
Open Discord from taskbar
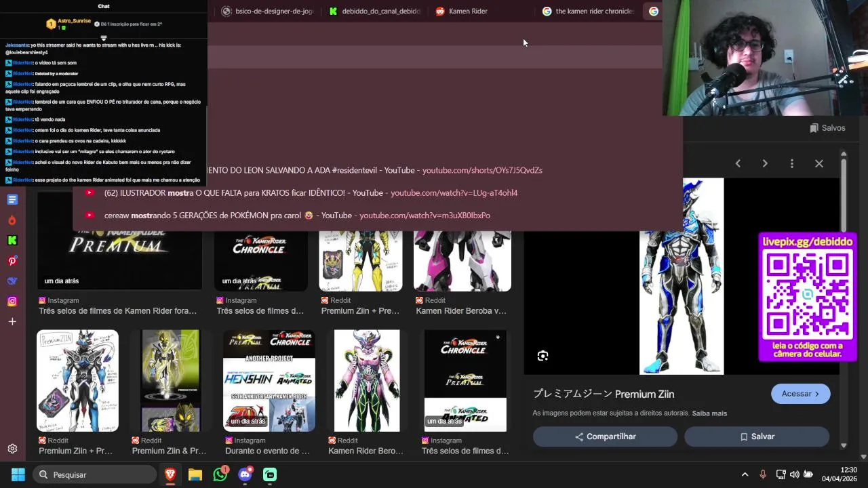tap(245, 474)
